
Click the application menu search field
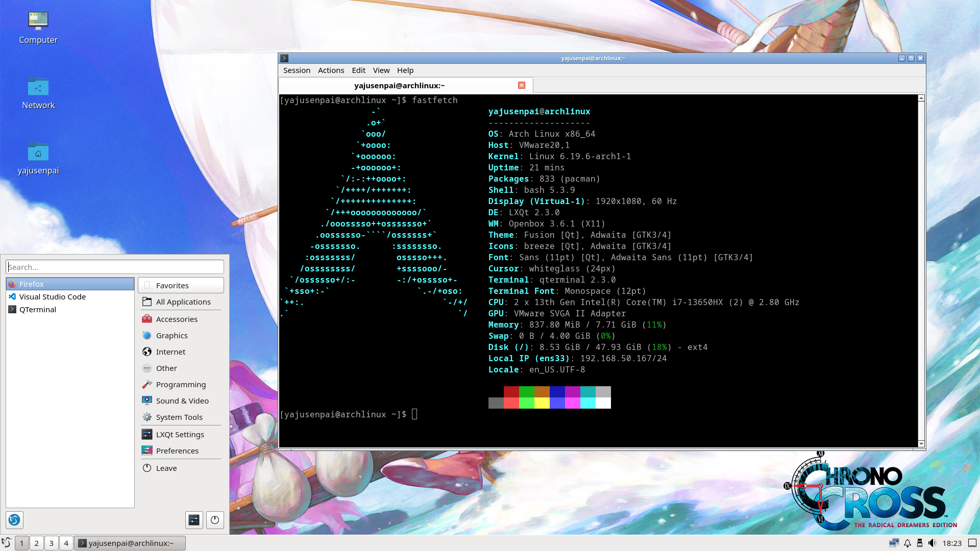click(115, 267)
